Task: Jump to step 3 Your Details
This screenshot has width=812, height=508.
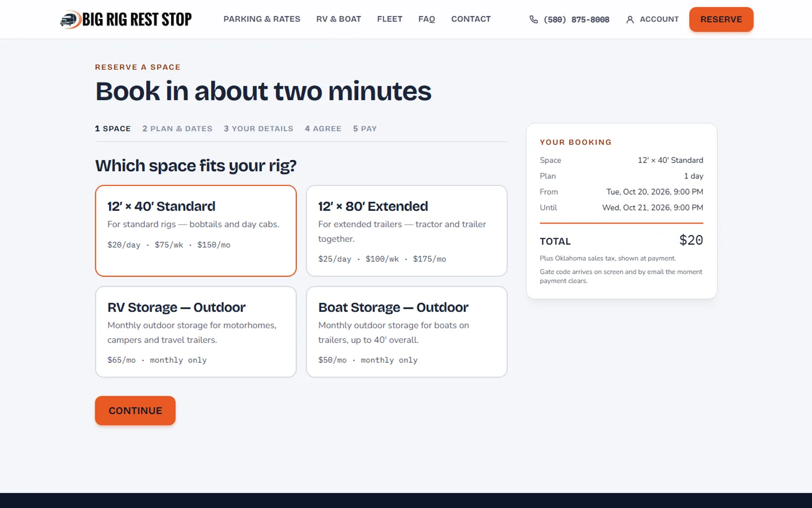Action: click(x=258, y=129)
